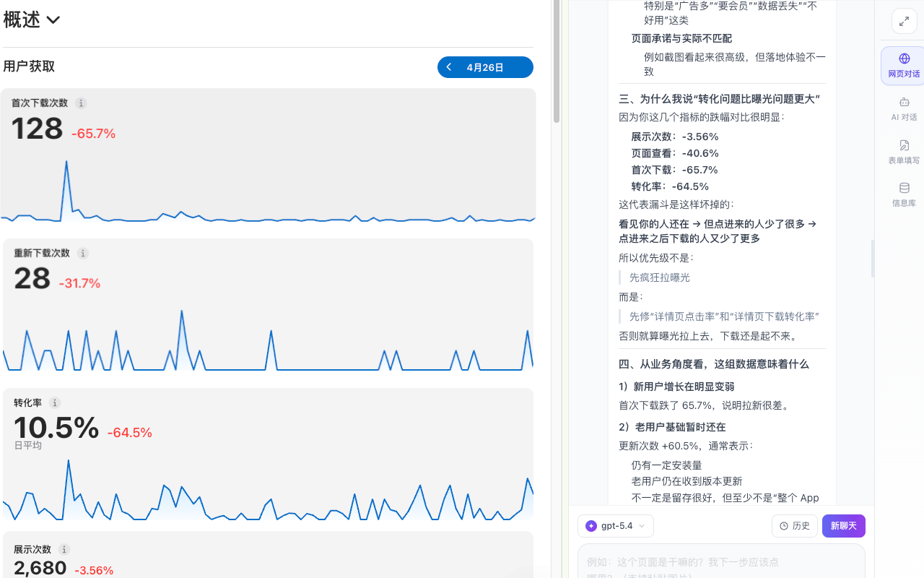This screenshot has width=924, height=578.
Task: Focus the chat message input field
Action: tap(721, 561)
